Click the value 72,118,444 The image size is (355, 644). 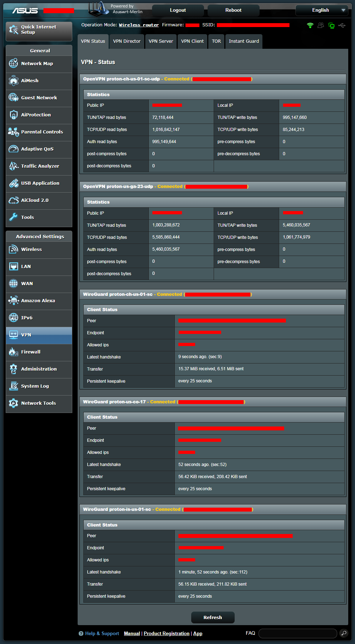[x=163, y=117]
